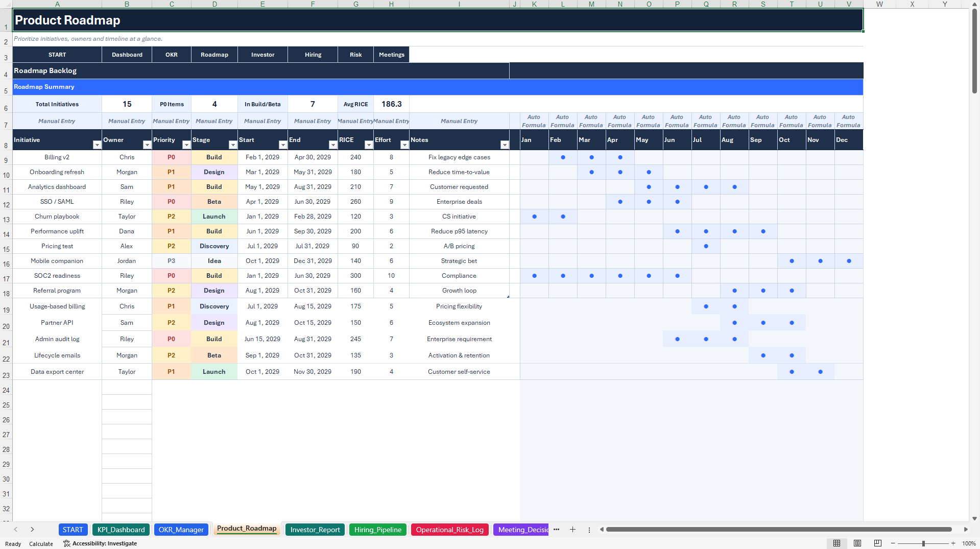Select the 'Customer self-service' notes cell
The width and height of the screenshot is (980, 549).
click(459, 372)
